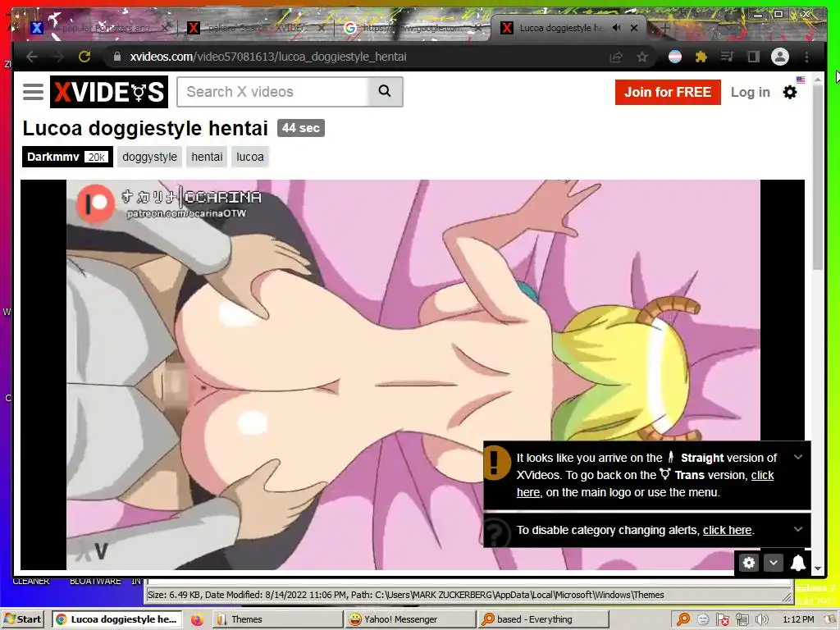Go back using the browser back arrow
Image resolution: width=840 pixels, height=630 pixels.
point(32,57)
